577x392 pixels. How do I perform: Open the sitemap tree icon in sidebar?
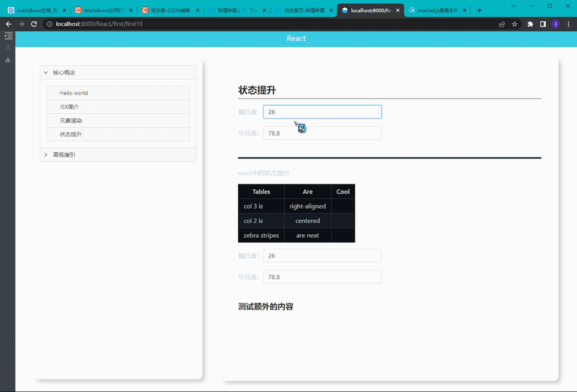(7, 60)
